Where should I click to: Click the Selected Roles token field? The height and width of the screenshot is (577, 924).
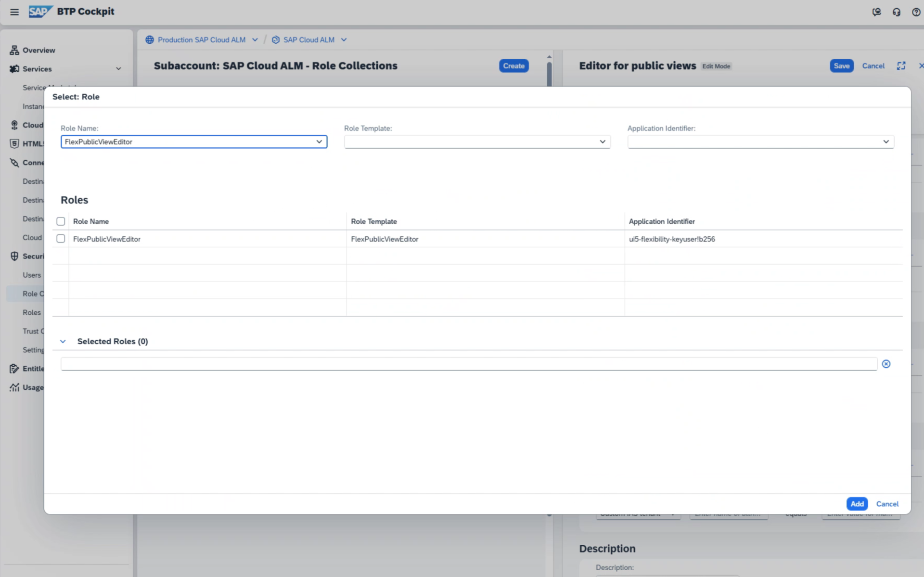coord(468,364)
